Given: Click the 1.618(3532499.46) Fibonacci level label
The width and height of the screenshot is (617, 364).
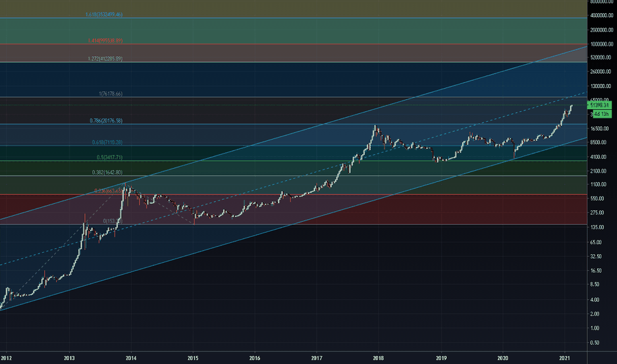Looking at the screenshot, I should coord(104,15).
